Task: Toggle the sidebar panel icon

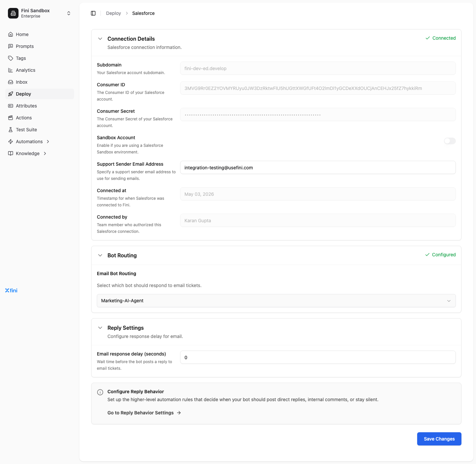Action: [x=93, y=13]
